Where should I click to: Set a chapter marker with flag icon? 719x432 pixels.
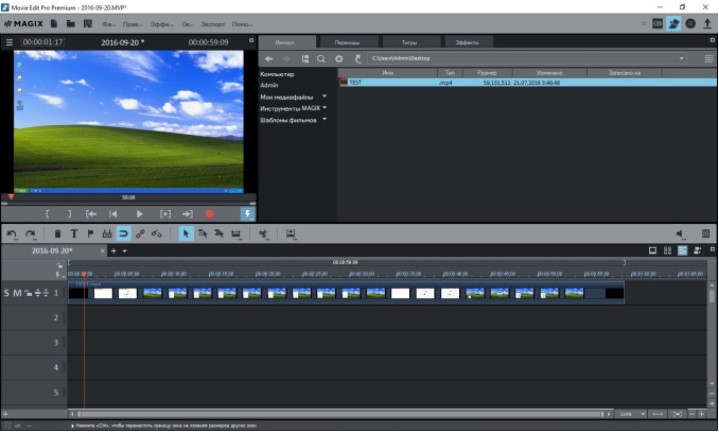click(x=90, y=234)
